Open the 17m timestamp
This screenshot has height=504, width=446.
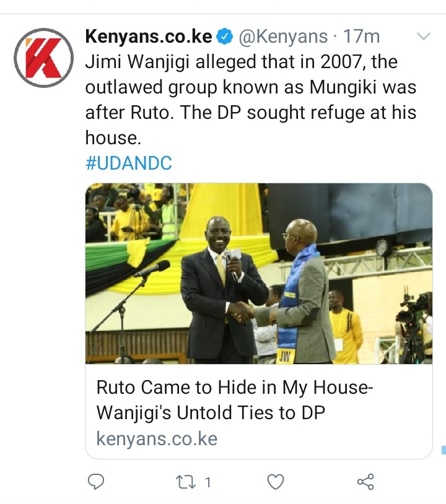pyautogui.click(x=362, y=37)
